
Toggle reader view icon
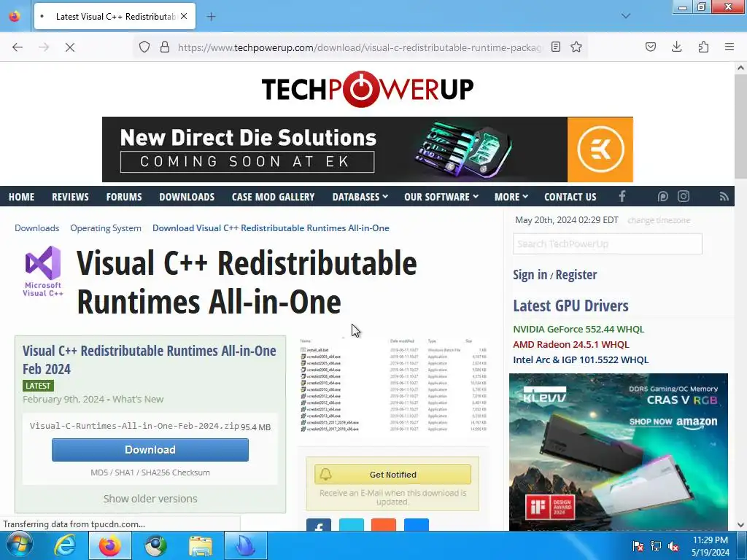[555, 47]
